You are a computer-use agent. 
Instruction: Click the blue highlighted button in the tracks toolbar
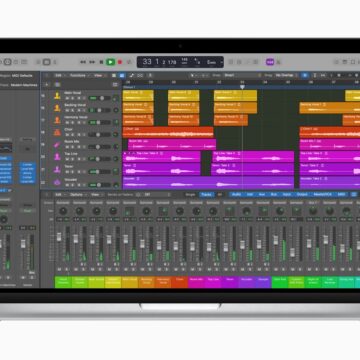122,76
